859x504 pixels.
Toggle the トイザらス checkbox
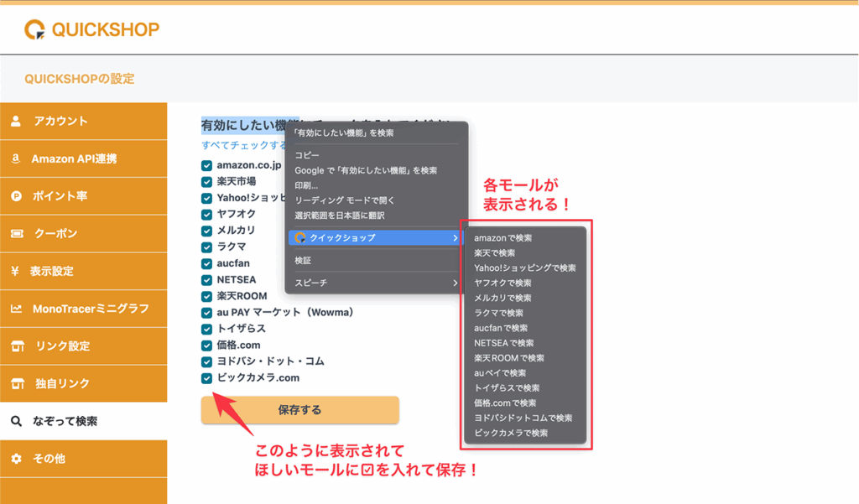click(x=206, y=330)
